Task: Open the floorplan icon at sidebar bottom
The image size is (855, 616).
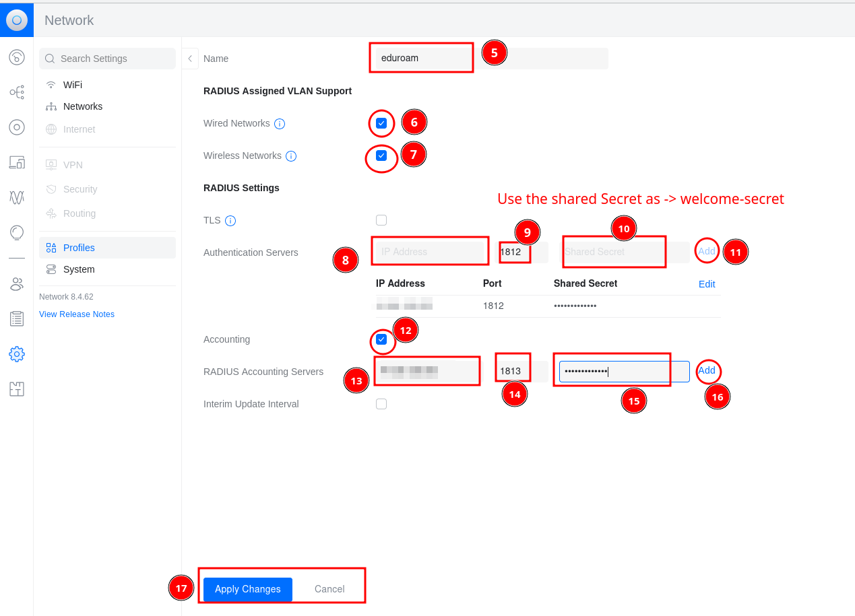Action: pos(17,388)
